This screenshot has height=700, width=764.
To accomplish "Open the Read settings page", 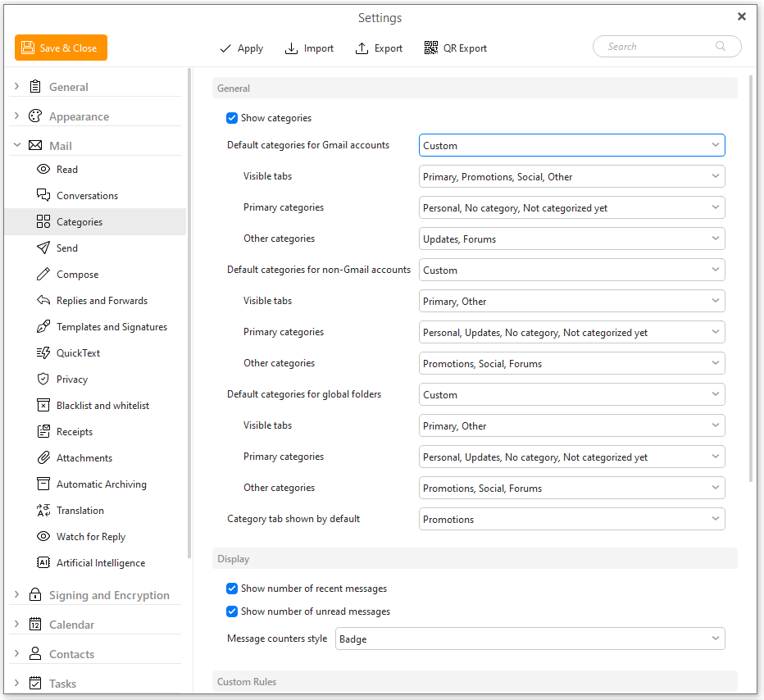I will coord(95,169).
